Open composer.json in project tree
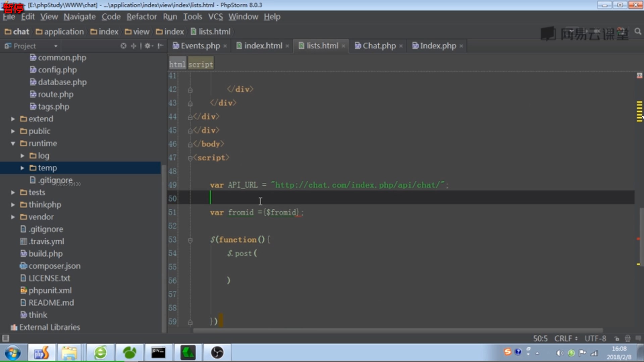This screenshot has height=362, width=644. [54, 266]
